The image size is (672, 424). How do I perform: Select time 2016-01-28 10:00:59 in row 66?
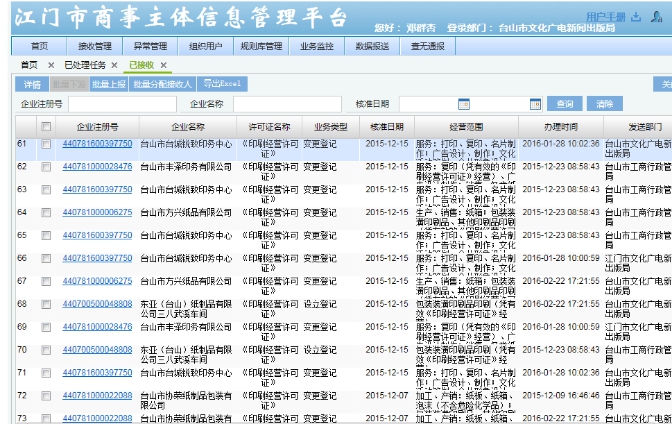[561, 259]
